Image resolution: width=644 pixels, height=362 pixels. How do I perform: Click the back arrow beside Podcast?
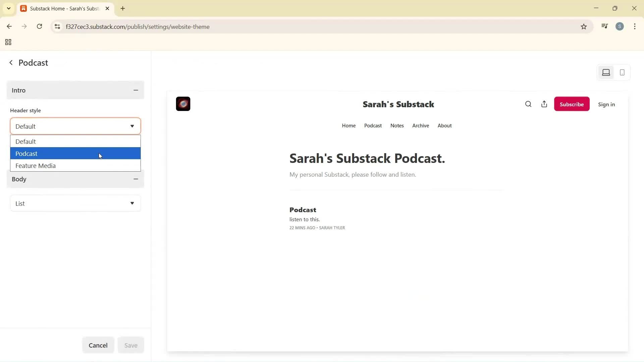click(11, 63)
